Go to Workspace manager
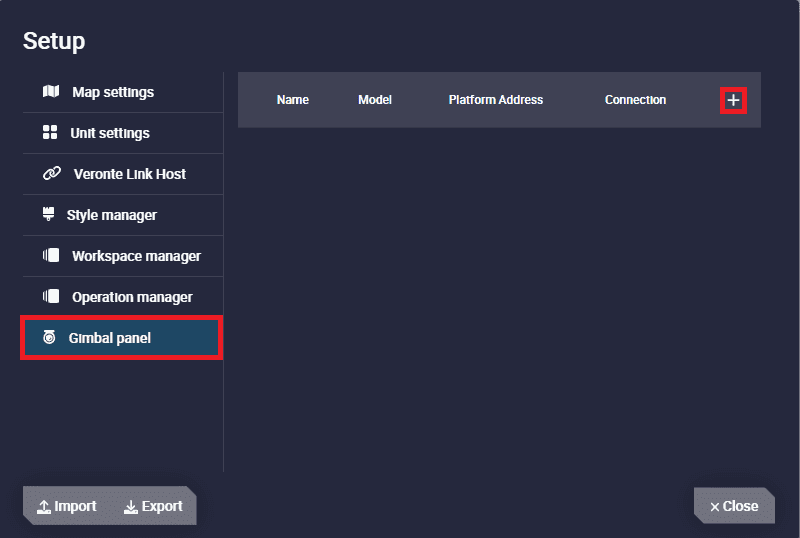Viewport: 800px width, 538px height. [123, 256]
